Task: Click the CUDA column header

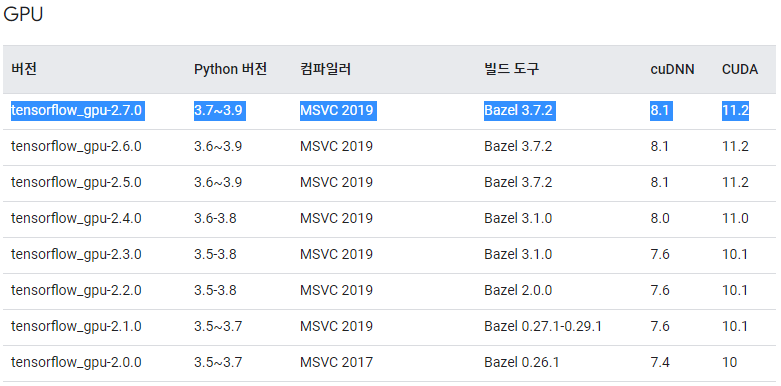Action: coord(740,70)
